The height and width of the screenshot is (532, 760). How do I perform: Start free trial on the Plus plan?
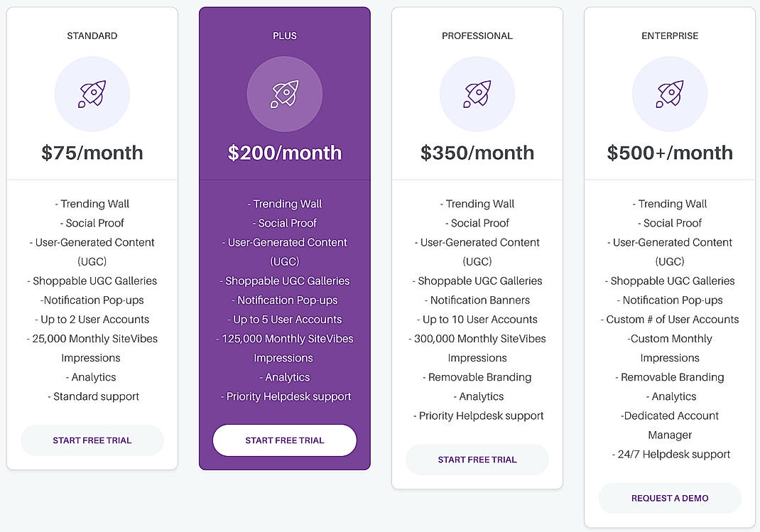284,440
